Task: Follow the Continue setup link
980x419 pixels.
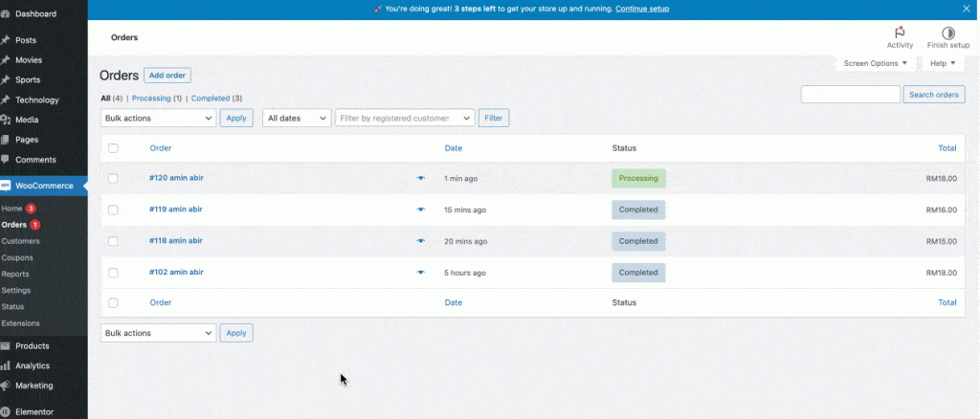Action: (x=642, y=9)
